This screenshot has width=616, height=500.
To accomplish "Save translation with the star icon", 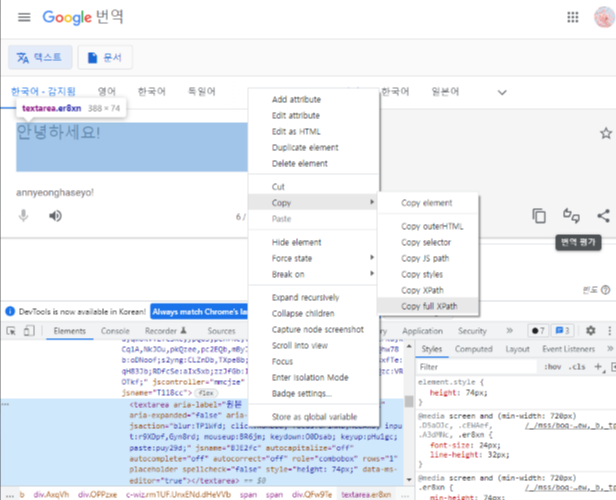I will click(x=606, y=133).
